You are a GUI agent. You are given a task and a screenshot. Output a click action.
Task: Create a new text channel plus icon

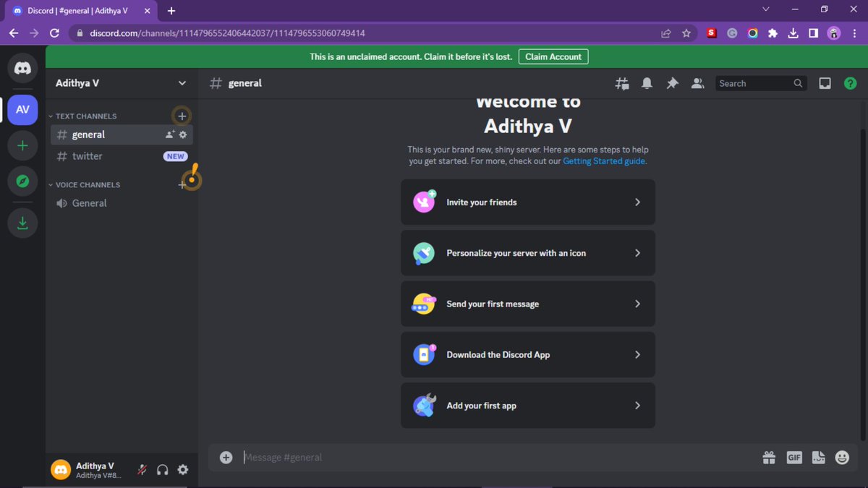click(x=182, y=116)
